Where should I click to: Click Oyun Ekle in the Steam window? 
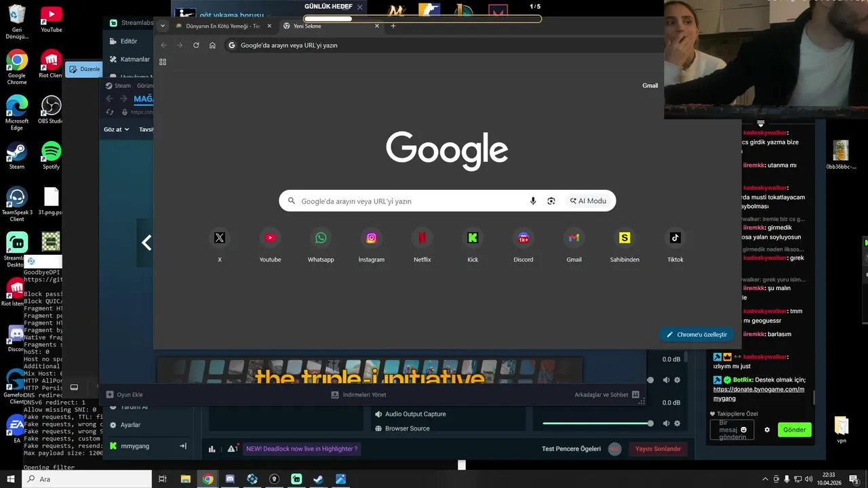pos(124,394)
